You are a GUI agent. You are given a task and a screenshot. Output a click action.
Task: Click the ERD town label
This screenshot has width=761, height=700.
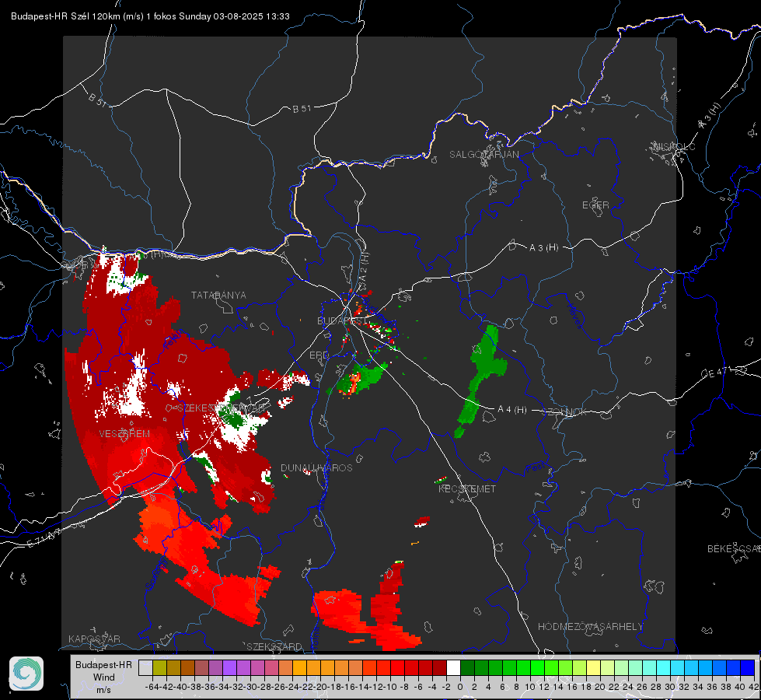click(x=319, y=355)
